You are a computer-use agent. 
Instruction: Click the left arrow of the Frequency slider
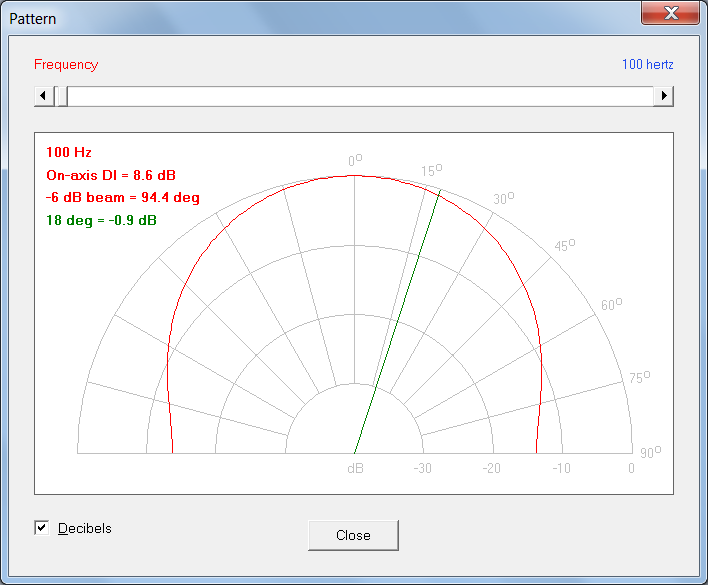point(44,96)
